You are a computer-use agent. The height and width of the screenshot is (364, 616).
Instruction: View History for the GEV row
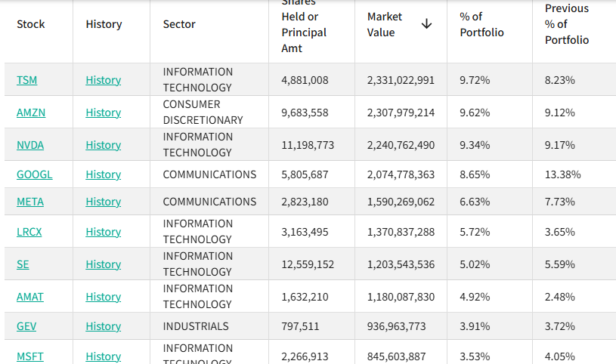coord(104,327)
